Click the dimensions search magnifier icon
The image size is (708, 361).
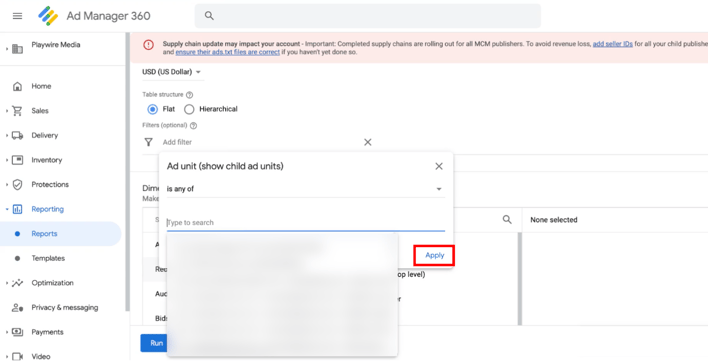tap(507, 219)
